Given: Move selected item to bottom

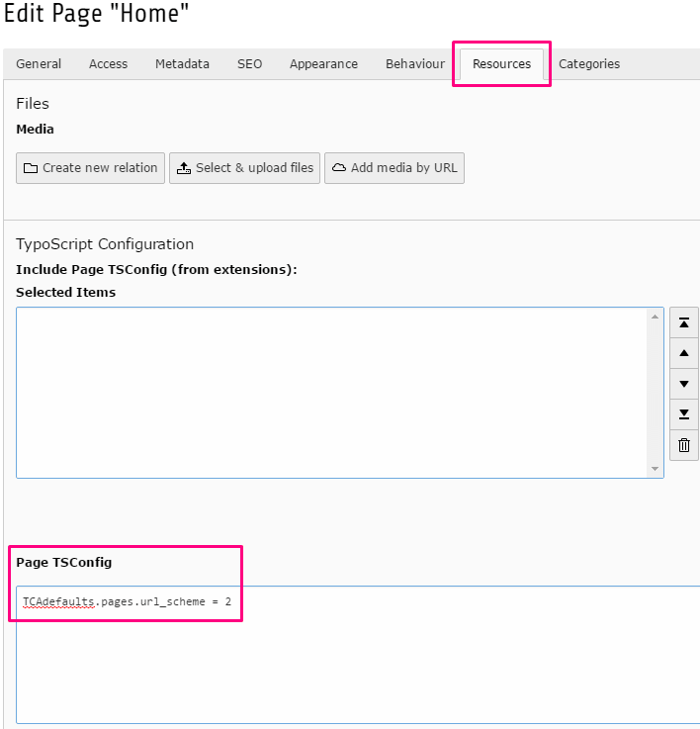Looking at the screenshot, I should pos(684,414).
